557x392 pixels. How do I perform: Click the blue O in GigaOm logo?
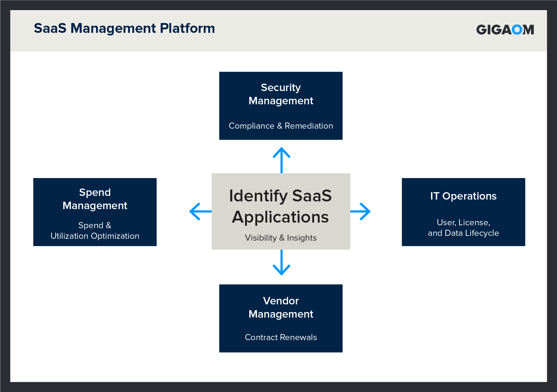[x=517, y=29]
